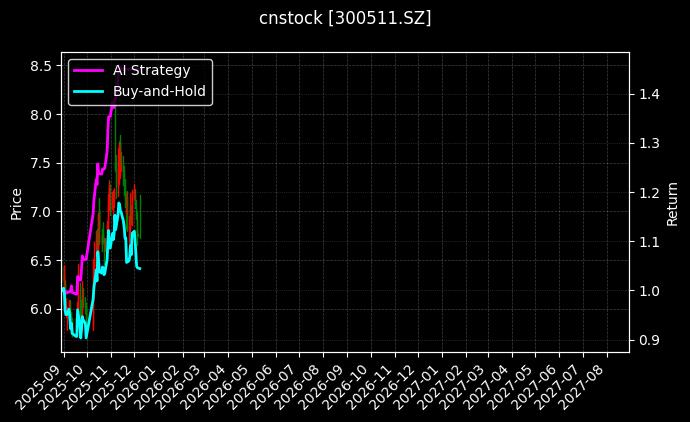Click the 7.5 price tick label
Viewport: 690px width, 422px height.
pos(41,164)
